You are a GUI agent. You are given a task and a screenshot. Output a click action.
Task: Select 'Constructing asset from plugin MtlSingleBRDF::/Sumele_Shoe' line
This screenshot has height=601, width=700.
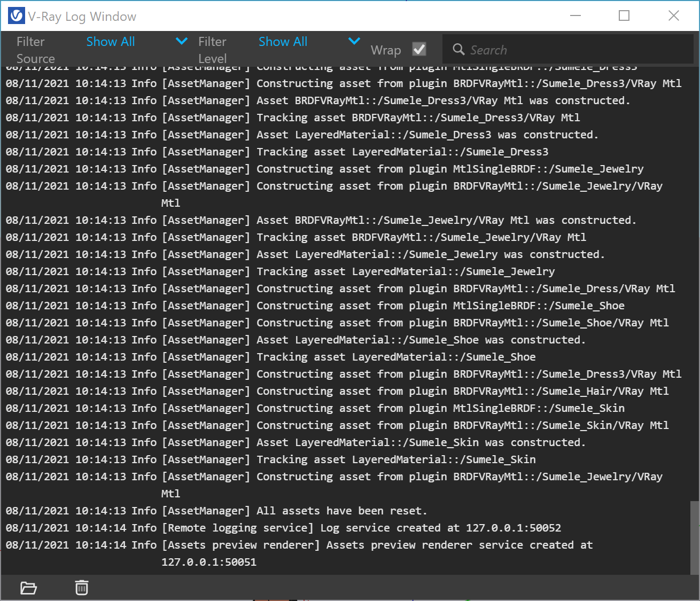pyautogui.click(x=315, y=306)
